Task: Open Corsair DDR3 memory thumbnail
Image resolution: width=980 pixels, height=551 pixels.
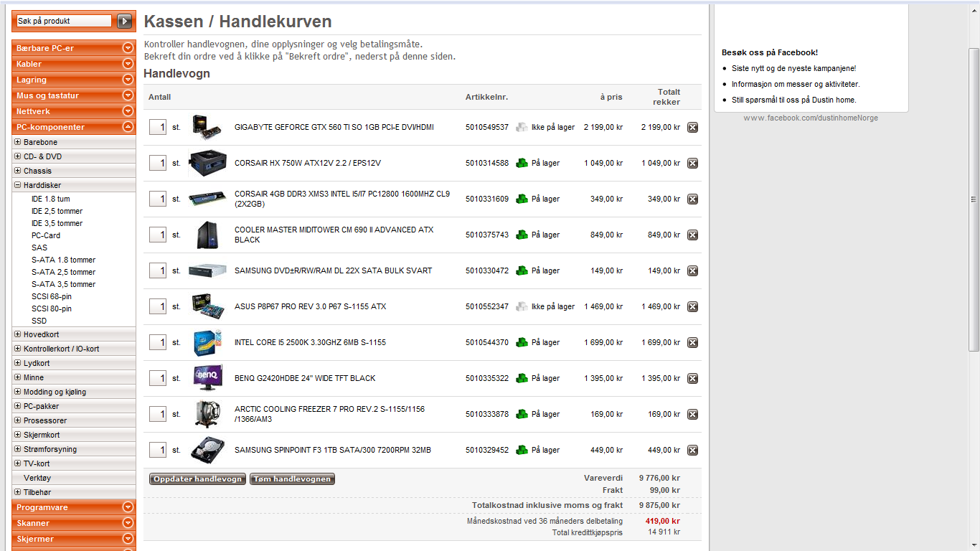Action: 208,199
